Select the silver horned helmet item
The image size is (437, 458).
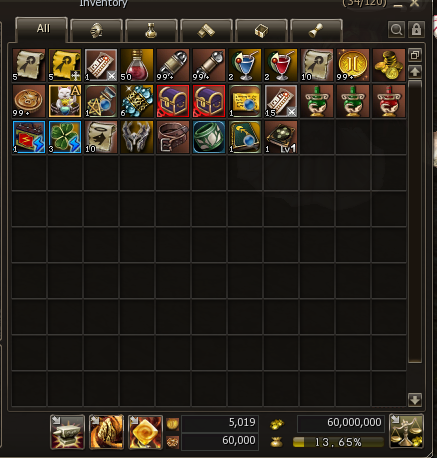137,137
